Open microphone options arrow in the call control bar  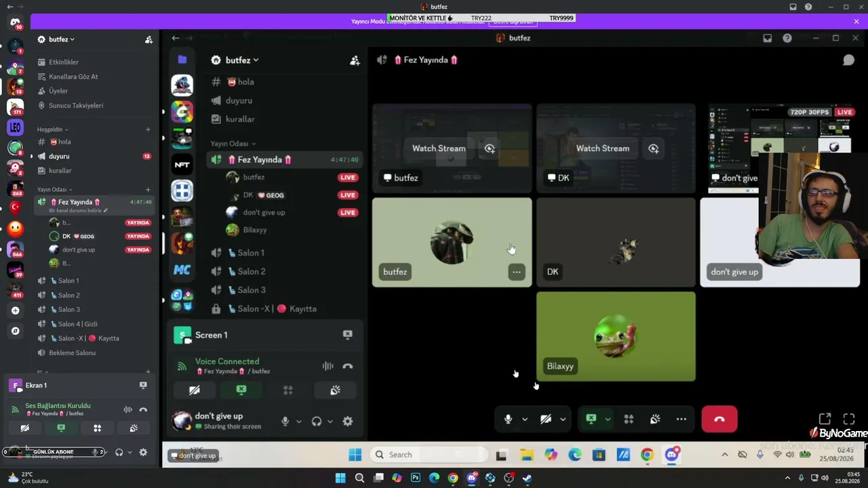[525, 420]
